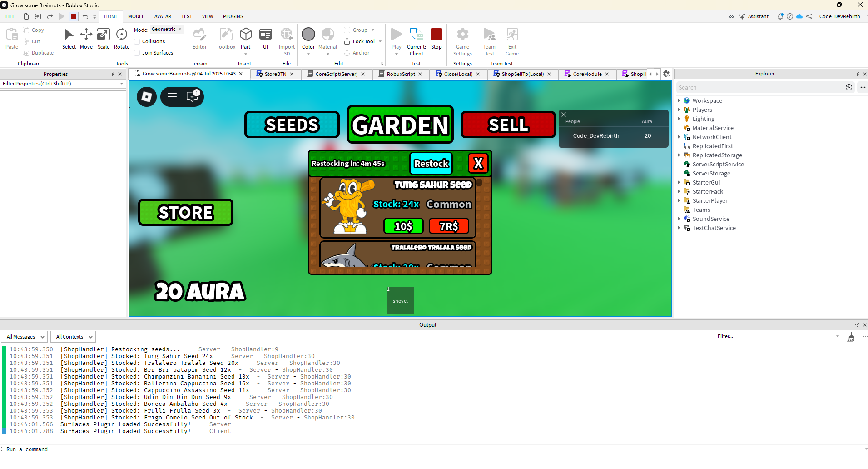Open Import 3D

(x=287, y=41)
